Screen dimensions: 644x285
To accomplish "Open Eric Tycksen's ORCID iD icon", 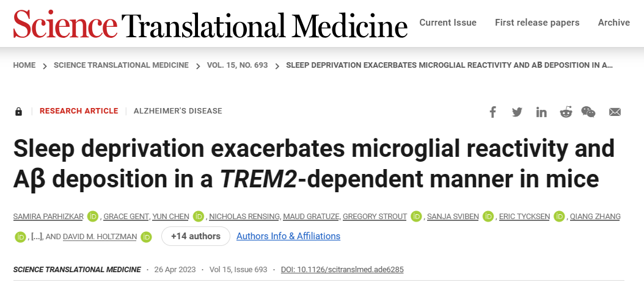I will (559, 216).
